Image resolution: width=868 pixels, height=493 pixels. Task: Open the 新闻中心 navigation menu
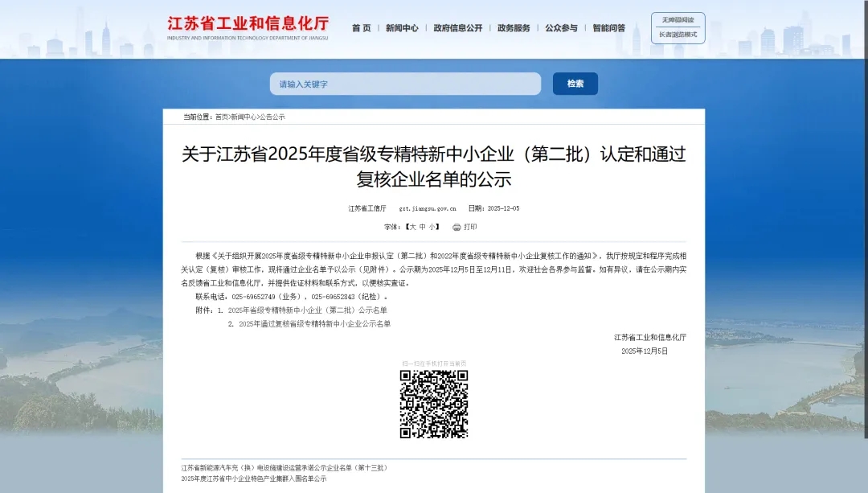point(402,28)
